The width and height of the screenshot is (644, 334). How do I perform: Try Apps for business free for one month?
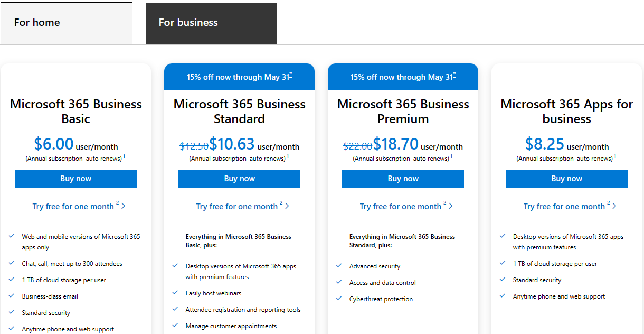click(x=564, y=207)
